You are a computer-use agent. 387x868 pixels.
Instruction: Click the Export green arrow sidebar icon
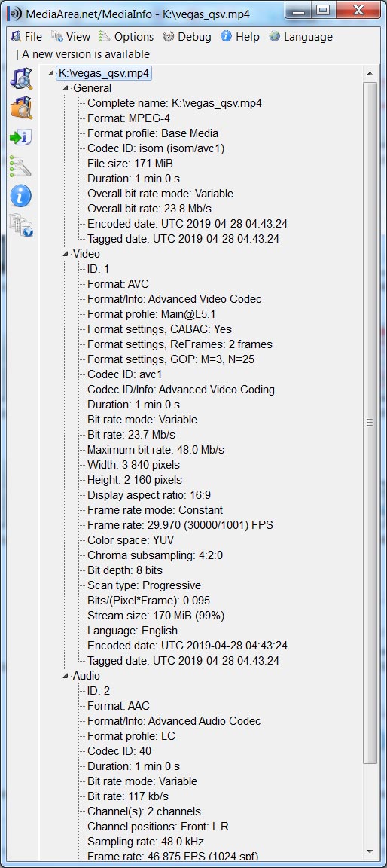(21, 136)
